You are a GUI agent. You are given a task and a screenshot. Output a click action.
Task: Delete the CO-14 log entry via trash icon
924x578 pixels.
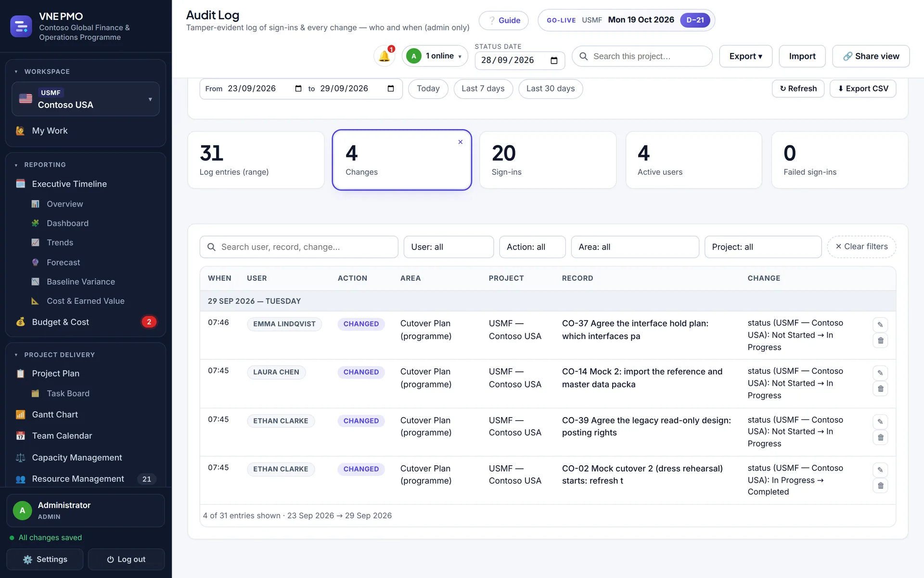click(x=880, y=389)
